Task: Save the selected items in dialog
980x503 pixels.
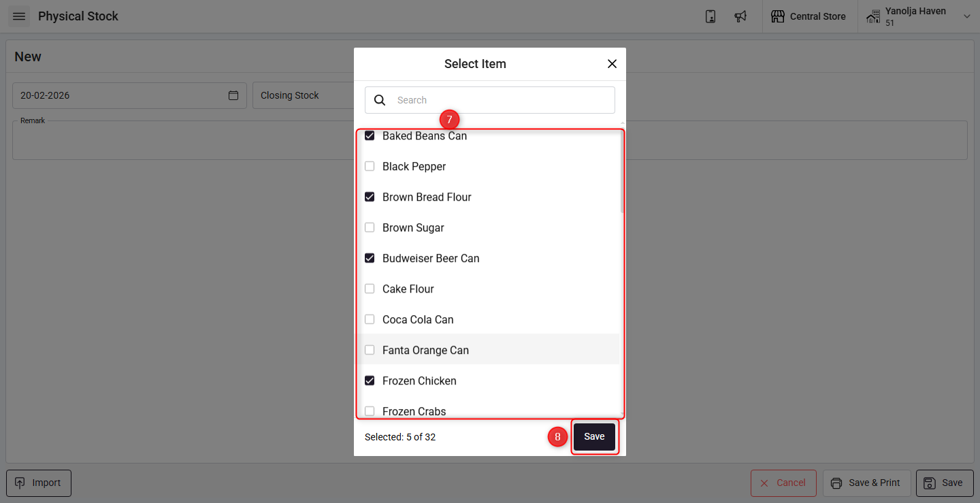Action: [594, 437]
